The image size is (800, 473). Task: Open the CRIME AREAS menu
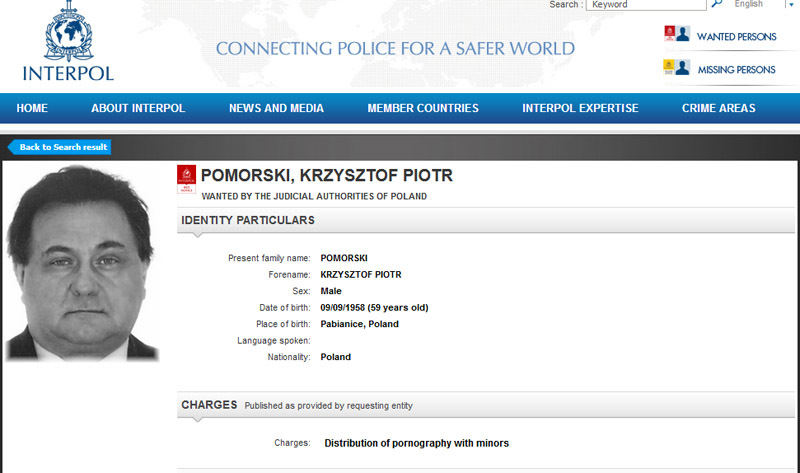point(718,108)
